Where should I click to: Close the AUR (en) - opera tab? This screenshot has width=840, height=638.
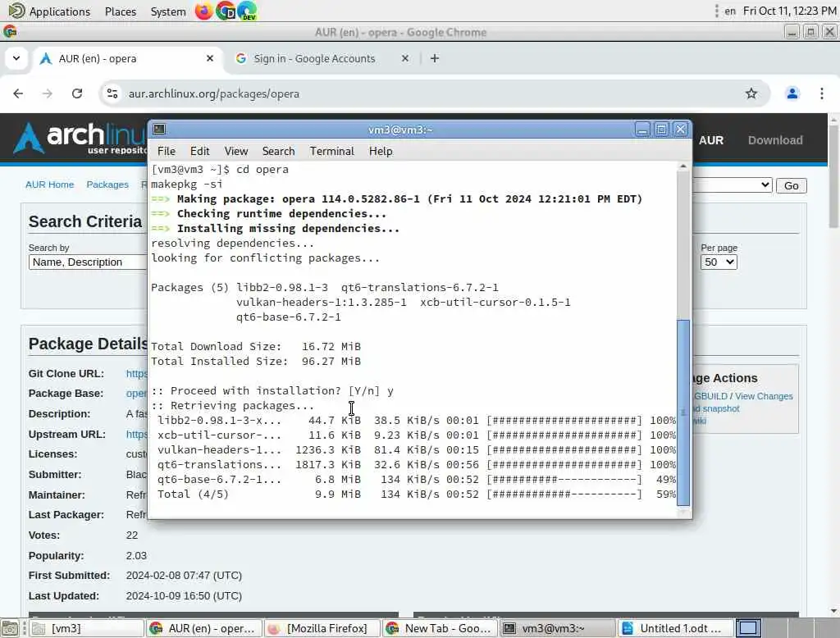point(210,58)
